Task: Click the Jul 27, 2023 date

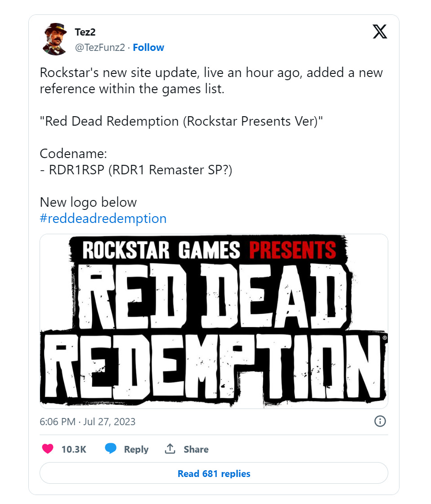Action: pyautogui.click(x=109, y=422)
